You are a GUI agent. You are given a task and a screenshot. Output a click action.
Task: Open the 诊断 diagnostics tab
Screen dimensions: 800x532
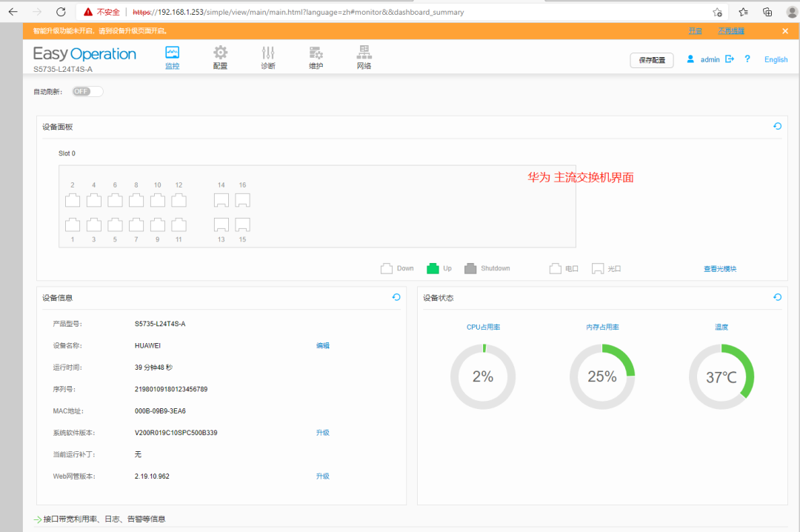pos(268,58)
